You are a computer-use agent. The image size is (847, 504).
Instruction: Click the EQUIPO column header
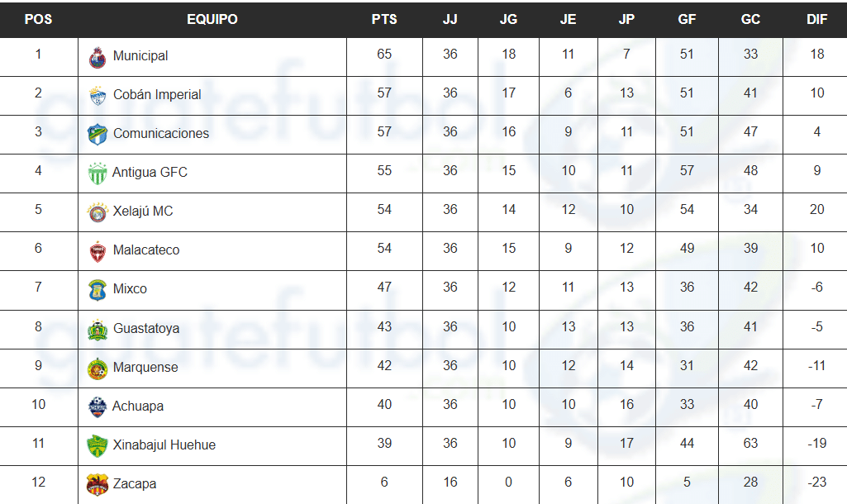click(x=212, y=20)
